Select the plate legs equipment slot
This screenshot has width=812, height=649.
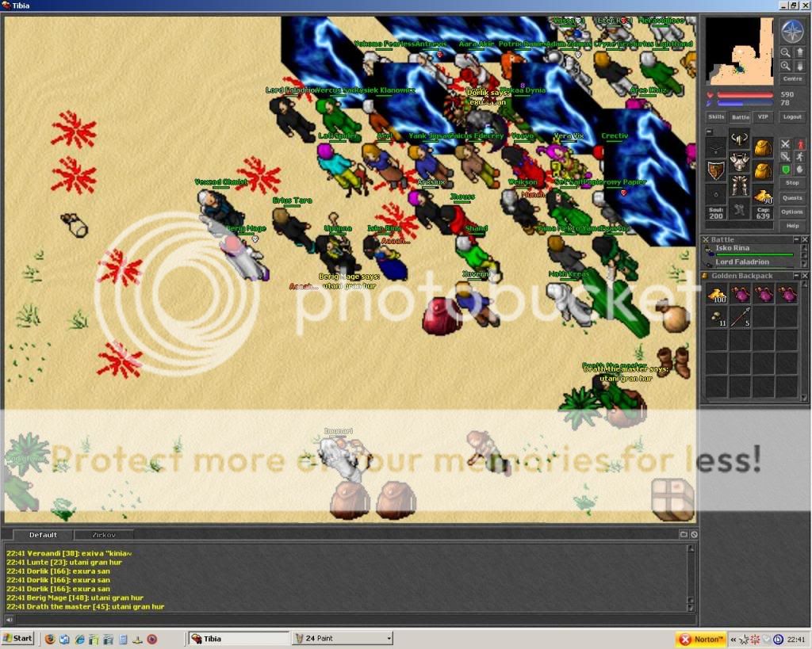740,185
